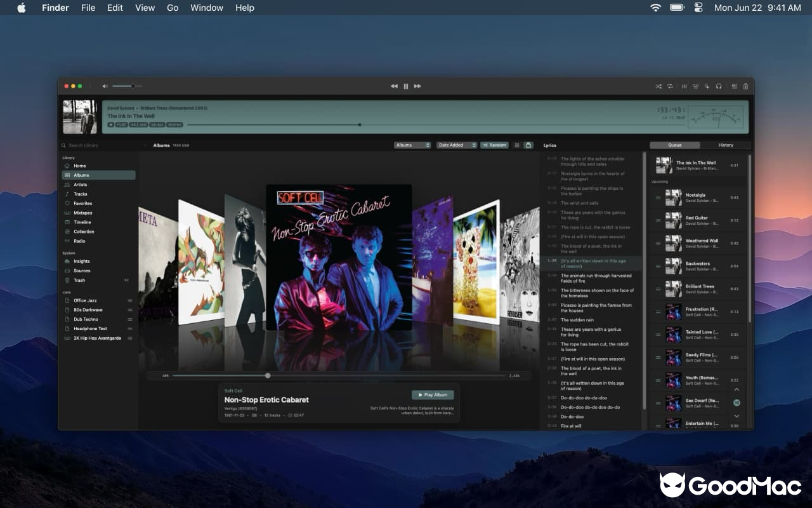Switch to the History tab
Screen dimensions: 812x508
coord(726,145)
